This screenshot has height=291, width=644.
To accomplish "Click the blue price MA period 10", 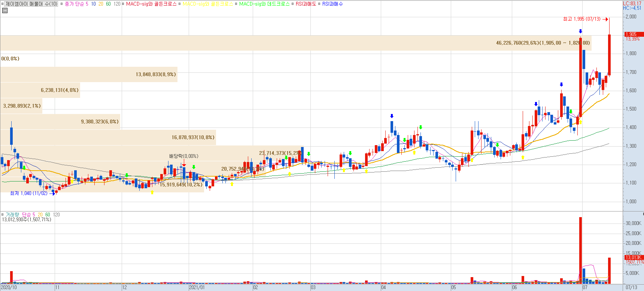I will pyautogui.click(x=93, y=4).
